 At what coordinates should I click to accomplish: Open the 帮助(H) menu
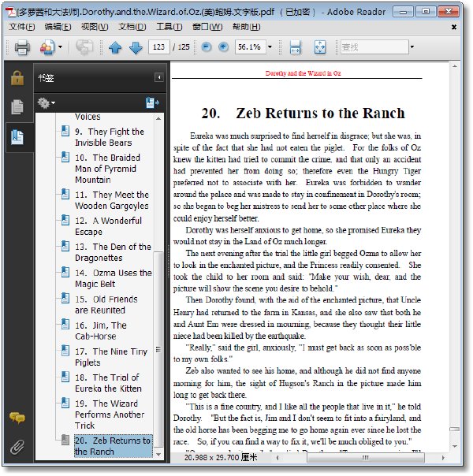tap(247, 27)
